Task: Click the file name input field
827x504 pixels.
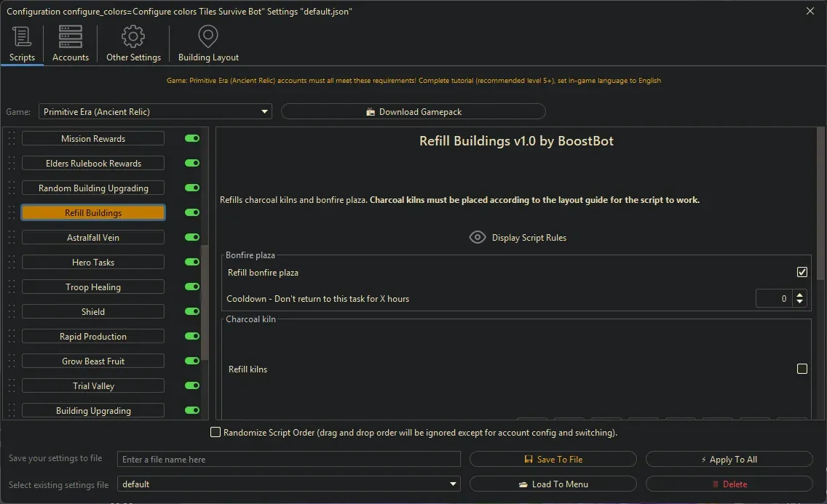Action: [289, 460]
